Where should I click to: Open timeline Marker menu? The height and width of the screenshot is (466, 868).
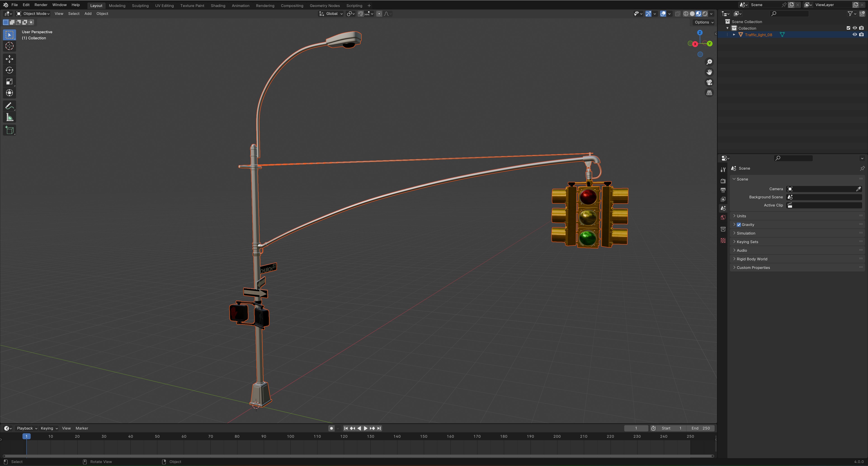(82, 428)
